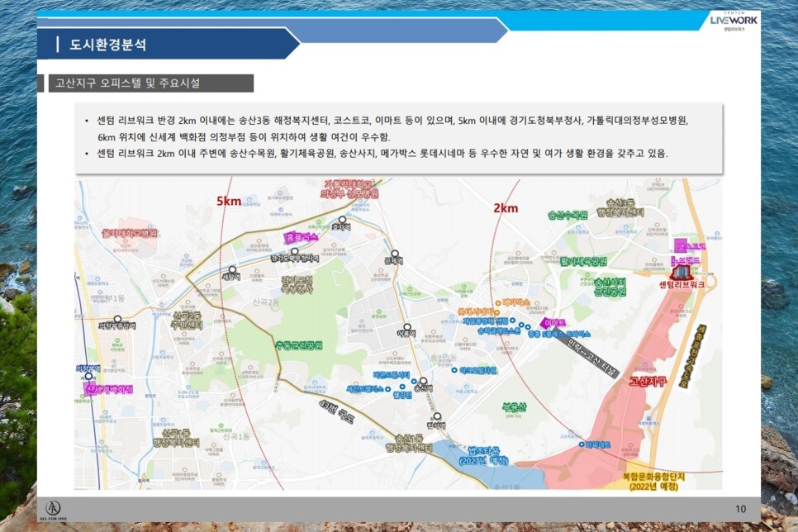Click the blue 비콘드림시티 dot marker
Image resolution: width=798 pixels, height=532 pixels.
click(x=413, y=381)
